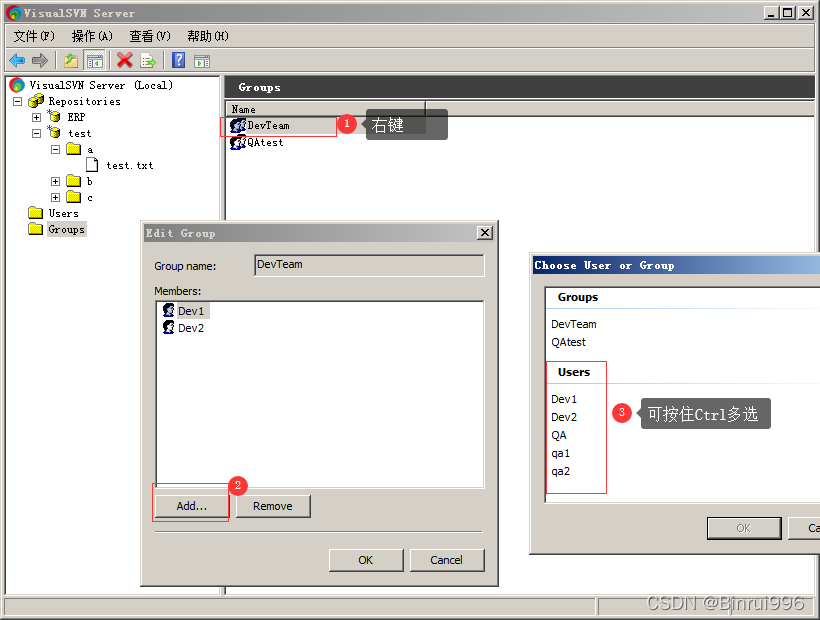Click the ERP repository icon

click(x=54, y=116)
